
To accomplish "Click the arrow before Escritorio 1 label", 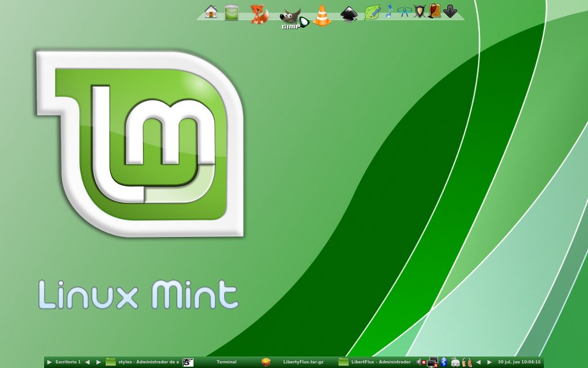I will point(49,362).
